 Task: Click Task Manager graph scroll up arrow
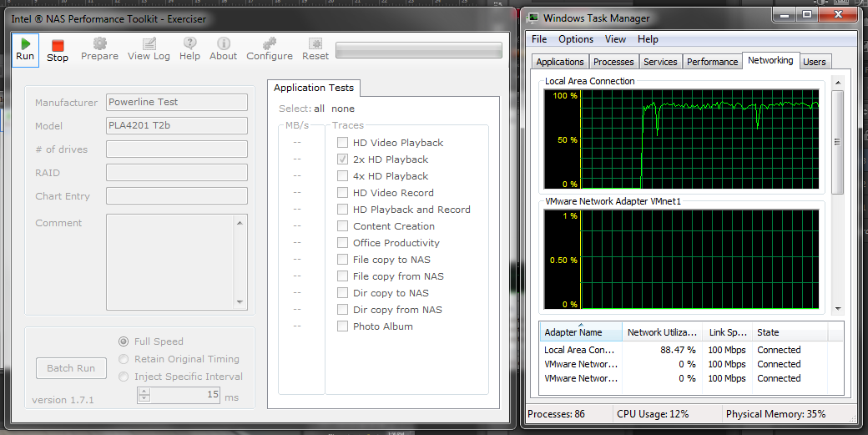point(838,83)
